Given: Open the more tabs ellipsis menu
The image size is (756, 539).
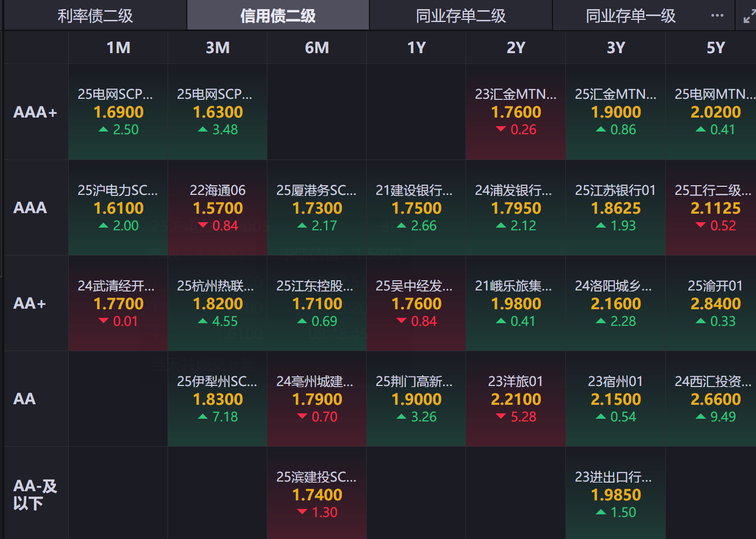Looking at the screenshot, I should pyautogui.click(x=717, y=16).
